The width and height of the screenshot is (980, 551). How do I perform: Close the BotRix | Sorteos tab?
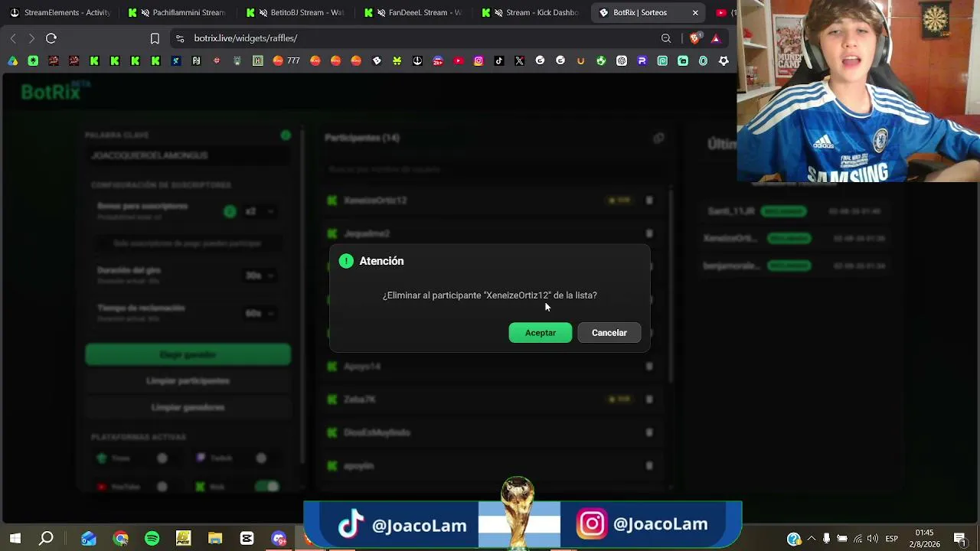[695, 12]
